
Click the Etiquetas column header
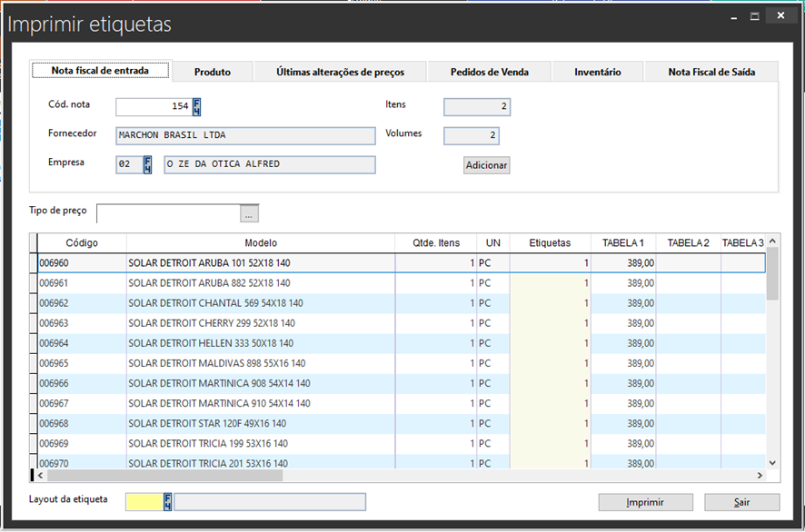click(x=550, y=242)
